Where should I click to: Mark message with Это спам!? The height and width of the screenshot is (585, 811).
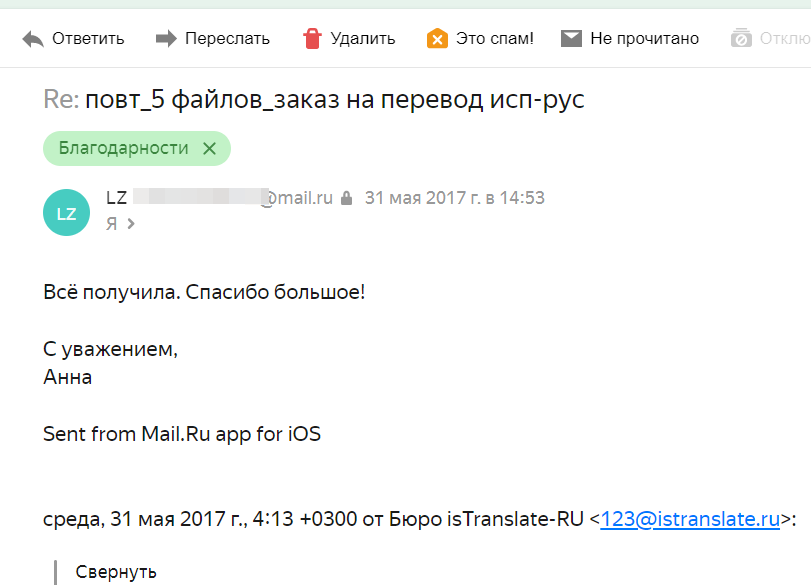point(494,38)
